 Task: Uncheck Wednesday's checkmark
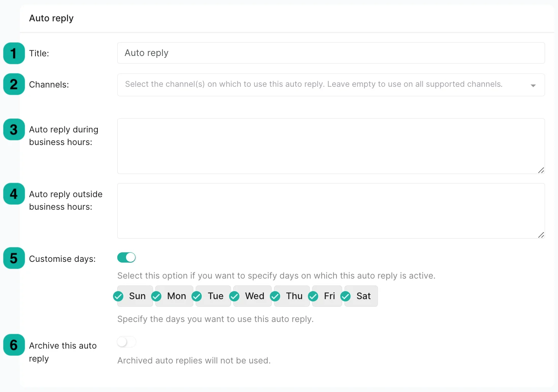(234, 296)
